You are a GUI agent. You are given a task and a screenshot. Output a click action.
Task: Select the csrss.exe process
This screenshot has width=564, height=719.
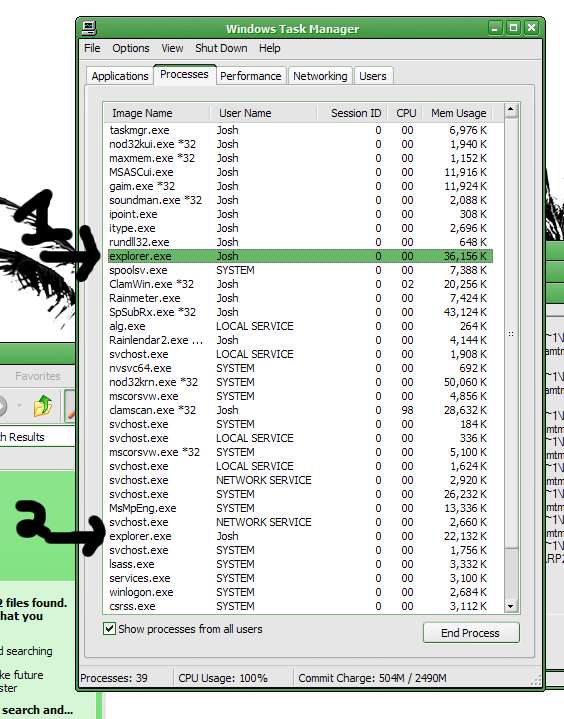pos(300,606)
